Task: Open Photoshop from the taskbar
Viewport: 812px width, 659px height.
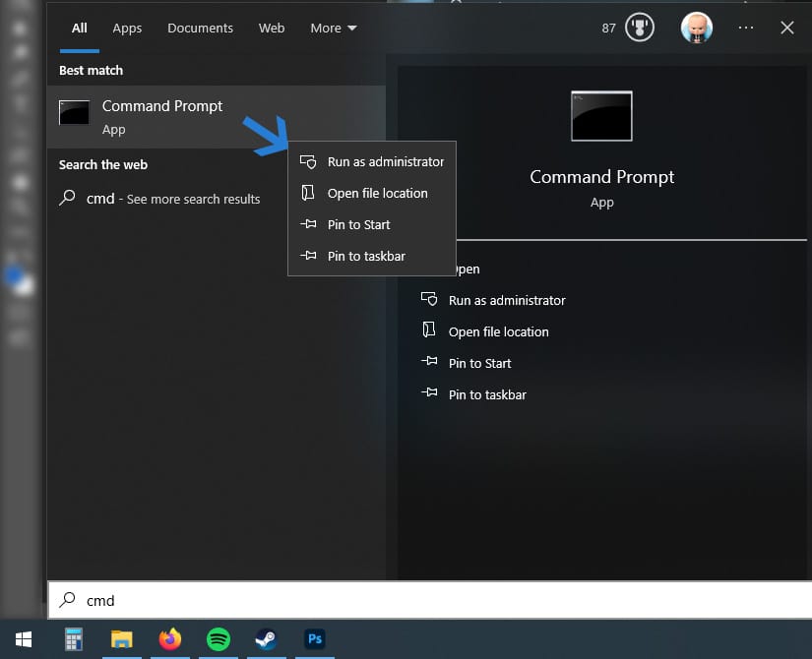Action: tap(315, 640)
